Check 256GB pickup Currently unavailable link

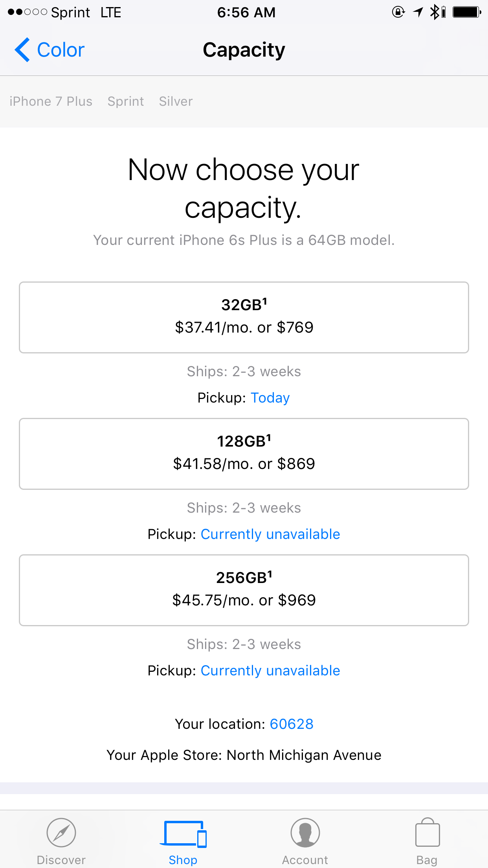pos(270,671)
